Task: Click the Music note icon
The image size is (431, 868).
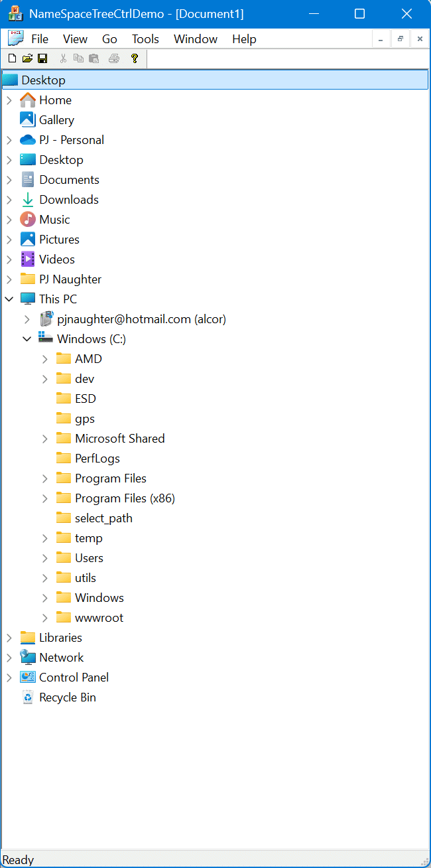Action: 28,220
